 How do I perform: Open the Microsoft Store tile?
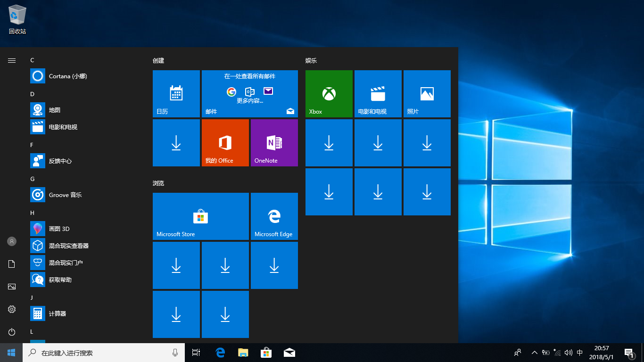click(x=200, y=216)
